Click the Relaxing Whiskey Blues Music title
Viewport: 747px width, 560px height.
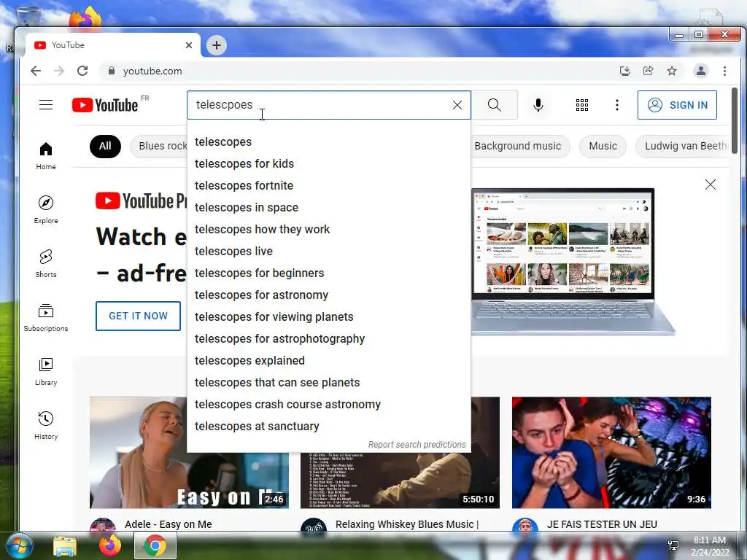click(x=407, y=525)
